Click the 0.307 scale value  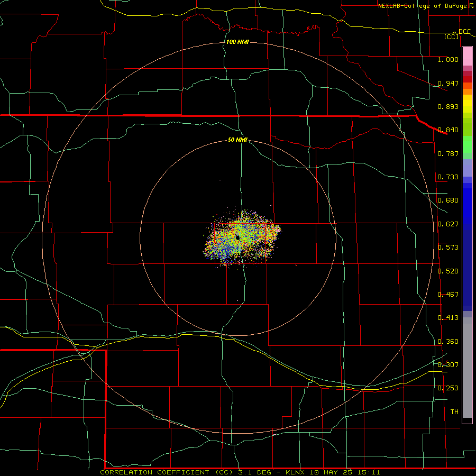[448, 365]
